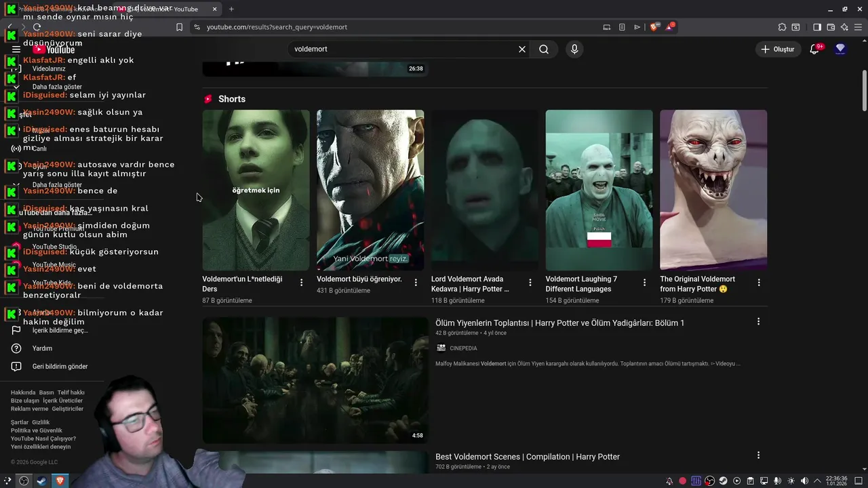Click the YouTube search magnifier button
This screenshot has height=488, width=868.
[544, 49]
